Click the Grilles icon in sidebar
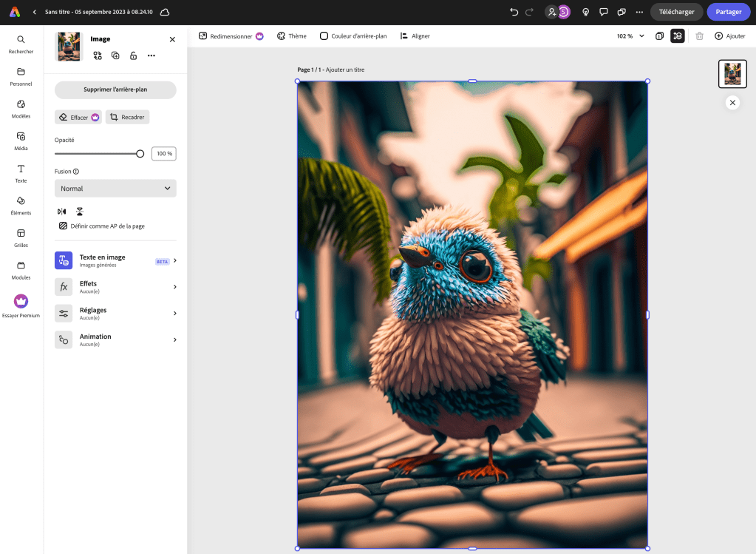Viewport: 756px width, 554px height. click(21, 237)
